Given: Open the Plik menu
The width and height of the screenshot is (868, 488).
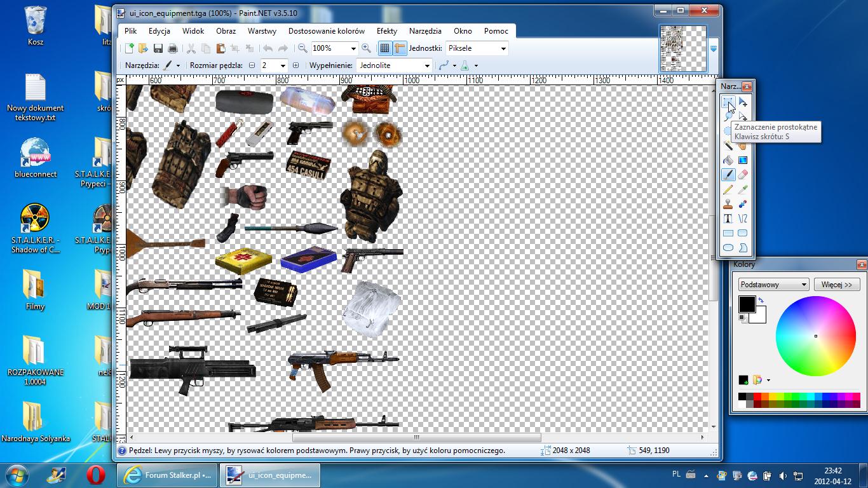Looking at the screenshot, I should 131,31.
